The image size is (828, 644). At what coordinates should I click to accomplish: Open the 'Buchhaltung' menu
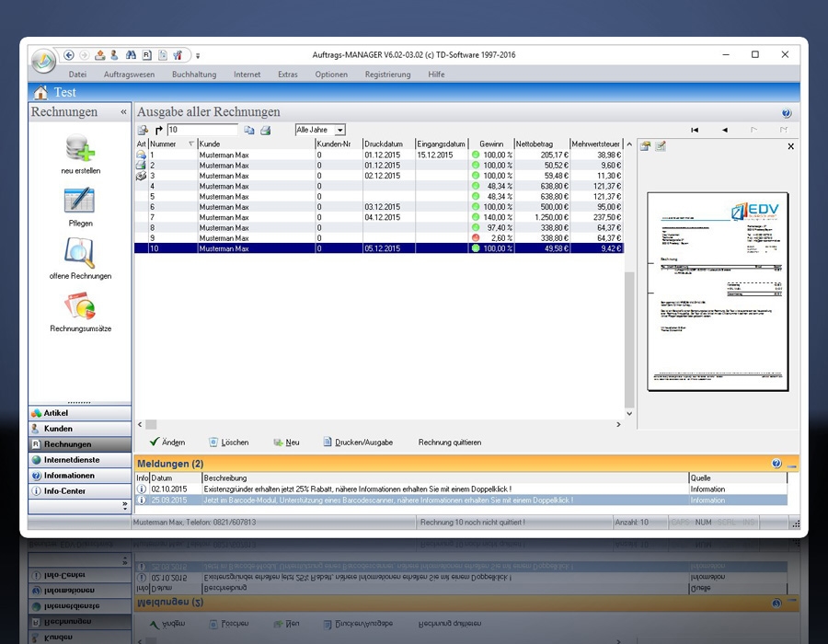(x=194, y=75)
